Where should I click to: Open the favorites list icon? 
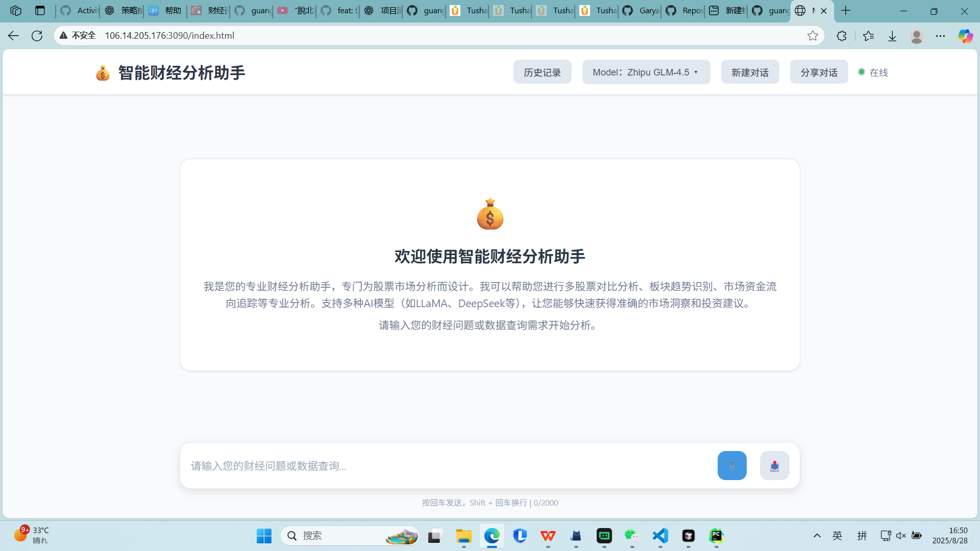click(x=868, y=36)
